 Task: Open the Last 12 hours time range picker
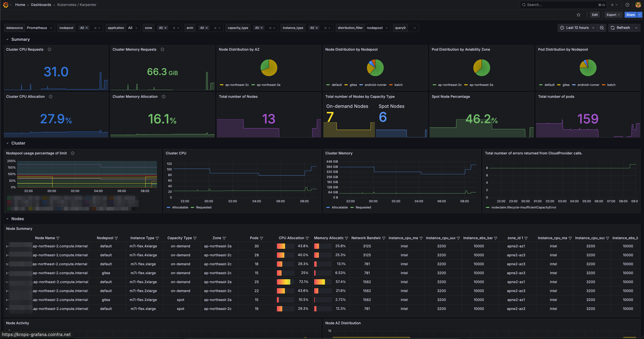click(577, 28)
